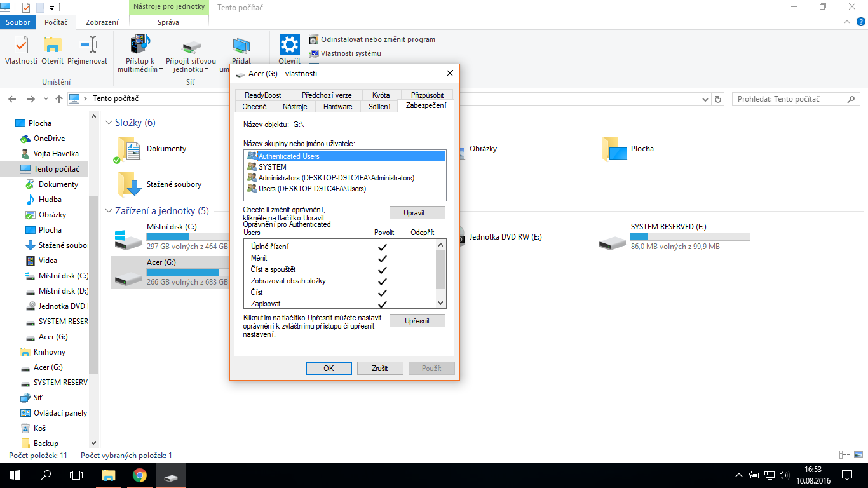This screenshot has height=488, width=868.
Task: Open settings with the blue gear ribbon icon
Action: [x=290, y=44]
